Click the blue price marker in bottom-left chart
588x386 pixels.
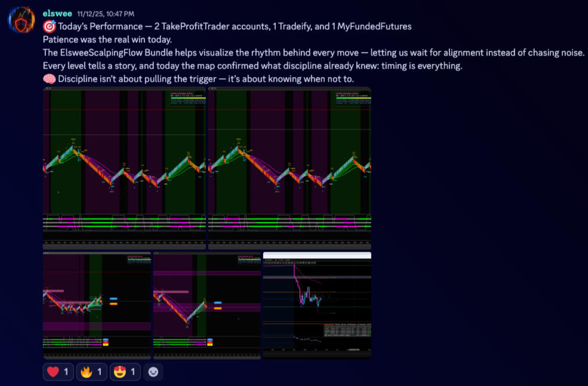(x=113, y=298)
